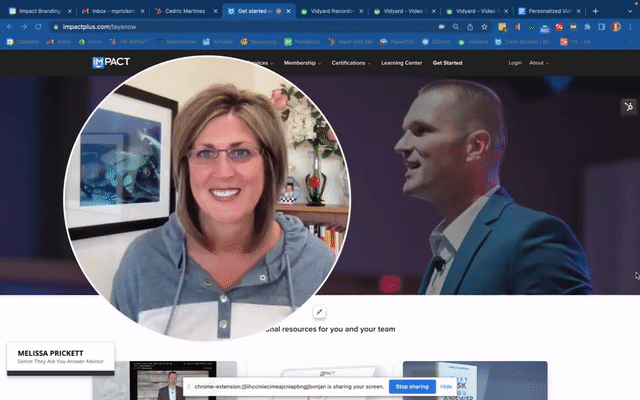This screenshot has width=640, height=400.
Task: Click the camera indicator in the address bar
Action: (442, 27)
